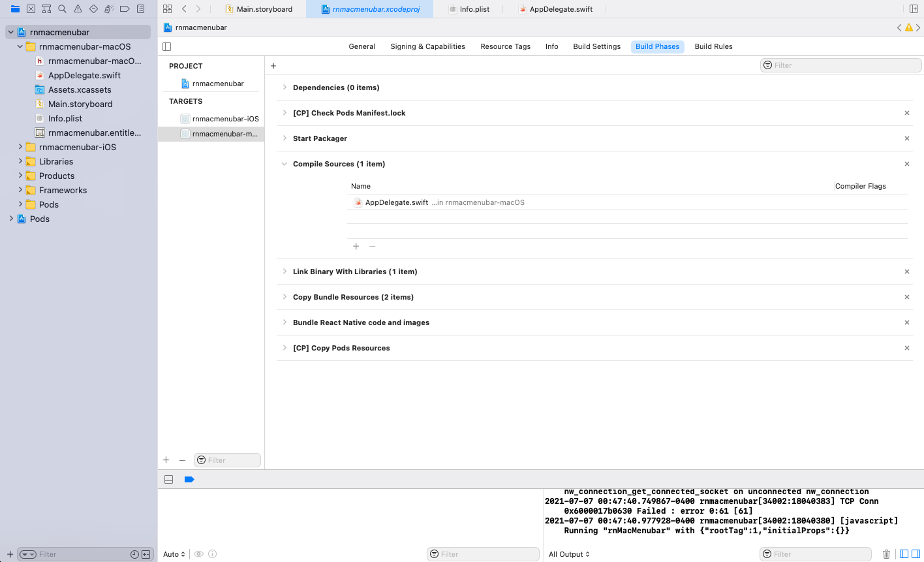Click the related items grid icon
924x562 pixels.
tap(168, 9)
